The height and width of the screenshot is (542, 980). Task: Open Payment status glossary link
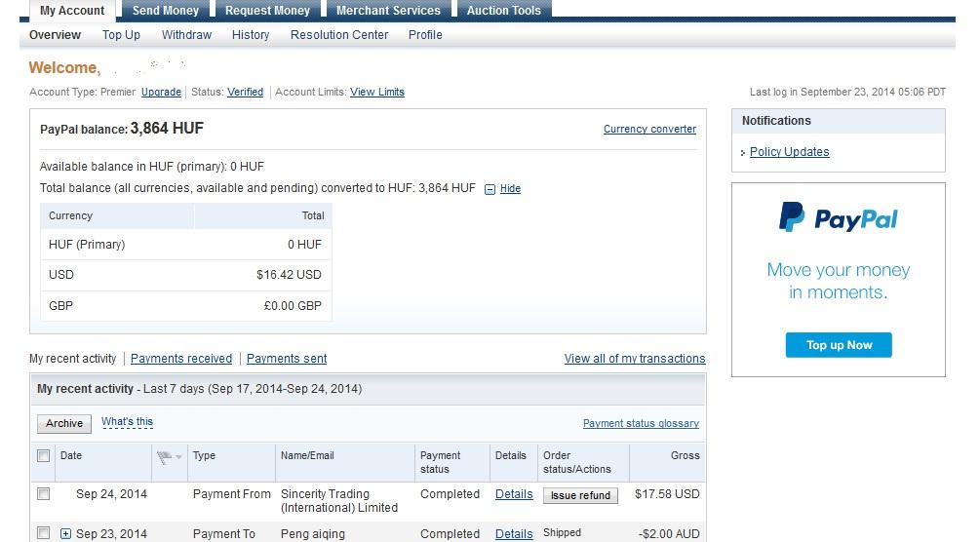(641, 424)
